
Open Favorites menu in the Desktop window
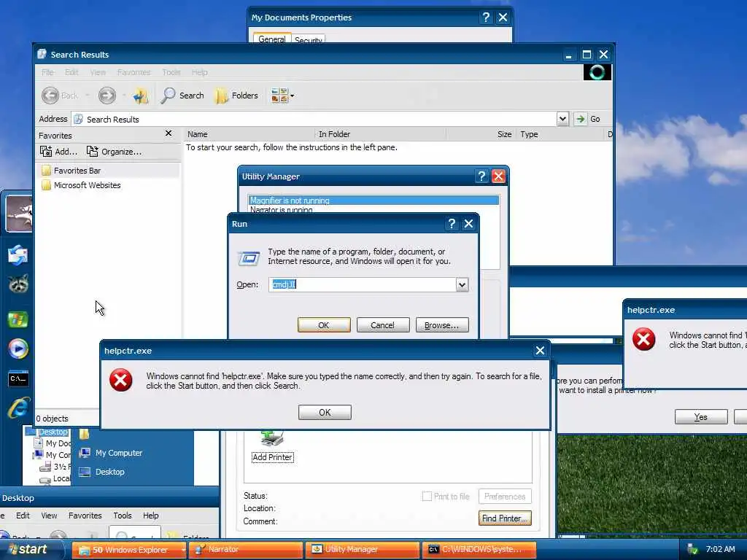[85, 516]
